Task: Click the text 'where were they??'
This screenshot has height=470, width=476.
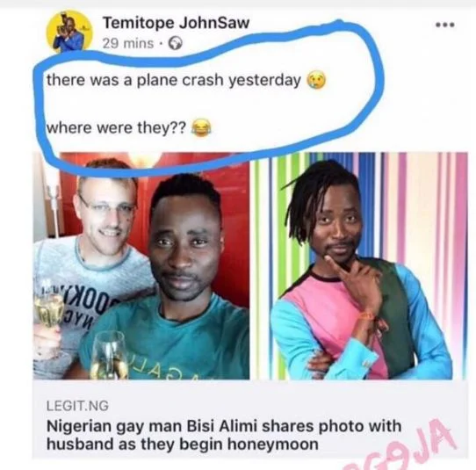Action: 116,127
